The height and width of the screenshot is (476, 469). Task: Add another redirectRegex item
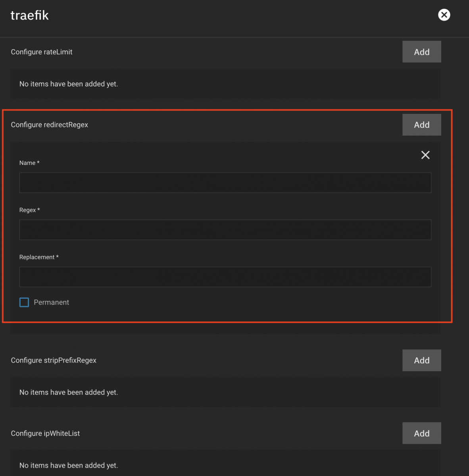421,125
